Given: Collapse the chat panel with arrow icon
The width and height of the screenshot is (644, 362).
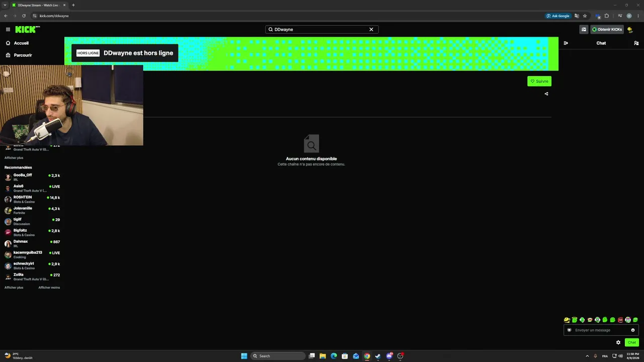Looking at the screenshot, I should (566, 43).
